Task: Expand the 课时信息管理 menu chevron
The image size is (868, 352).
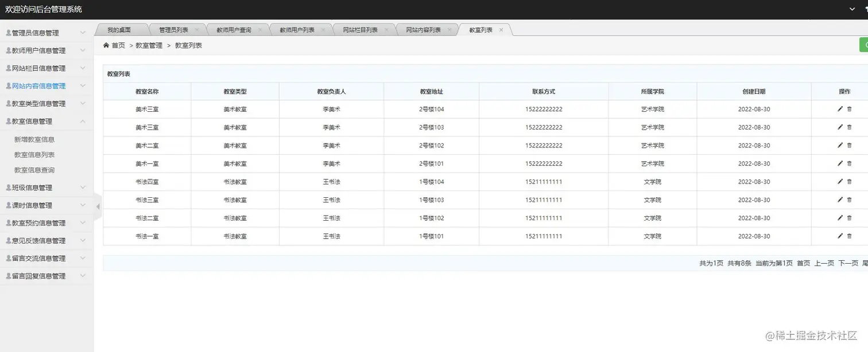Action: [x=83, y=205]
